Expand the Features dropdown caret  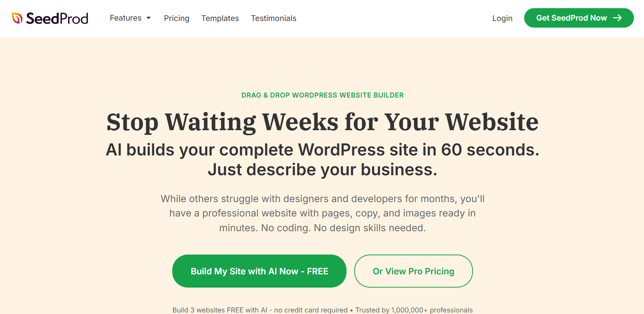(x=149, y=18)
